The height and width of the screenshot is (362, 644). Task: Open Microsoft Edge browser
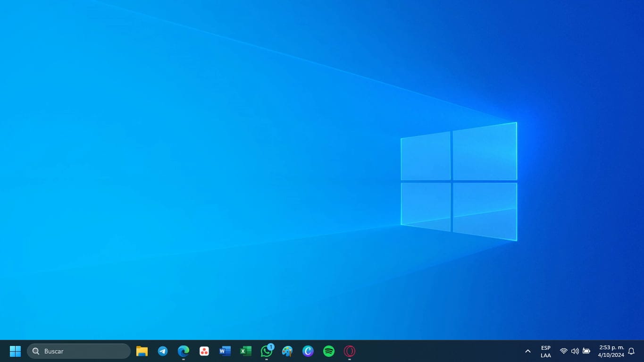(184, 351)
